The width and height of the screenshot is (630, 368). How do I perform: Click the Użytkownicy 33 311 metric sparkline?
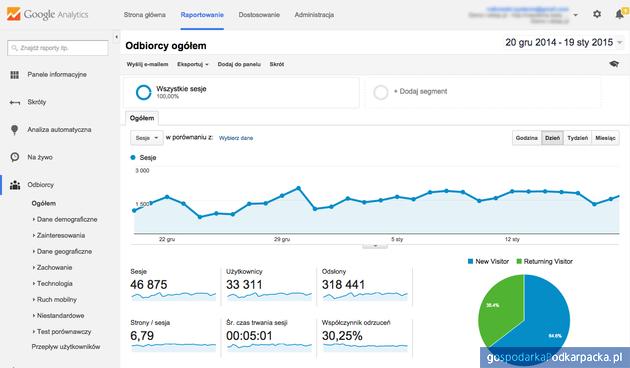click(x=269, y=296)
